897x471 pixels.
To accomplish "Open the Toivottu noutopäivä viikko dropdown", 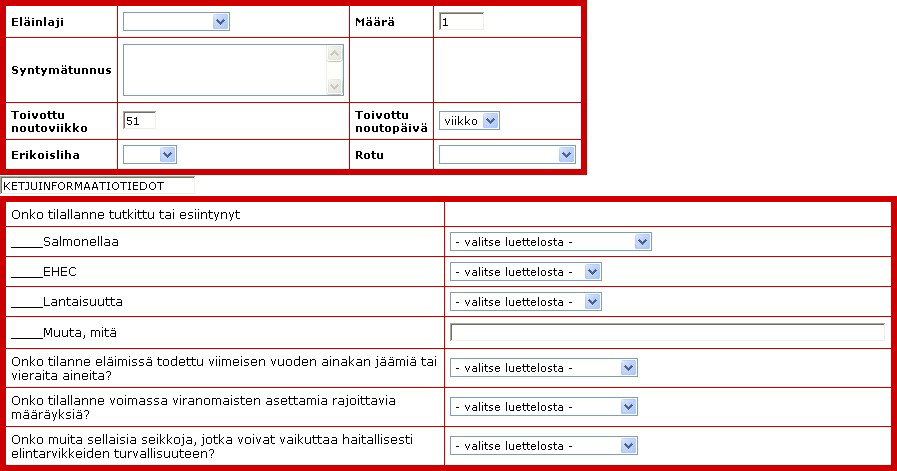I will point(469,121).
